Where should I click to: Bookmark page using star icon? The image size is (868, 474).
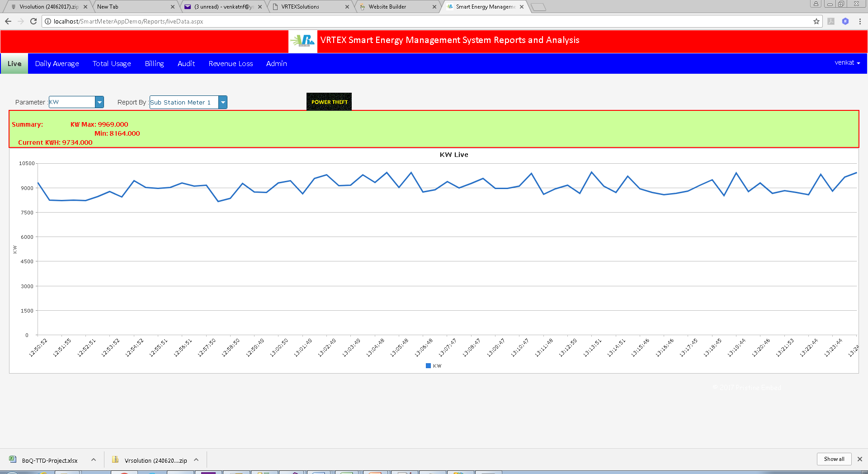(816, 21)
